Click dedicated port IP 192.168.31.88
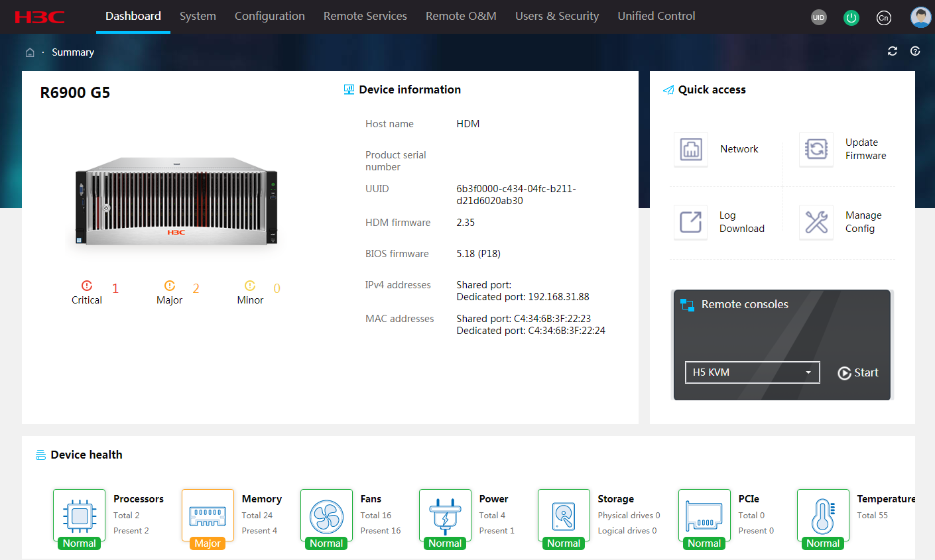 coord(559,297)
